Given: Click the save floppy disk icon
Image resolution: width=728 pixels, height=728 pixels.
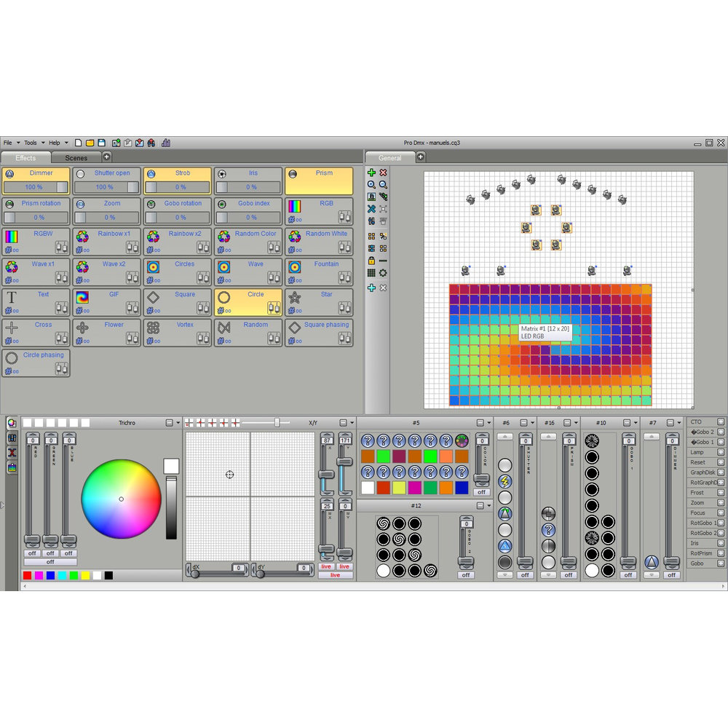Looking at the screenshot, I should pyautogui.click(x=102, y=143).
